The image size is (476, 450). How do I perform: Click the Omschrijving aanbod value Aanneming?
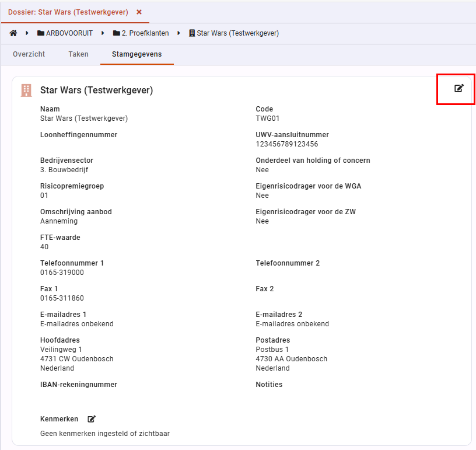click(59, 221)
